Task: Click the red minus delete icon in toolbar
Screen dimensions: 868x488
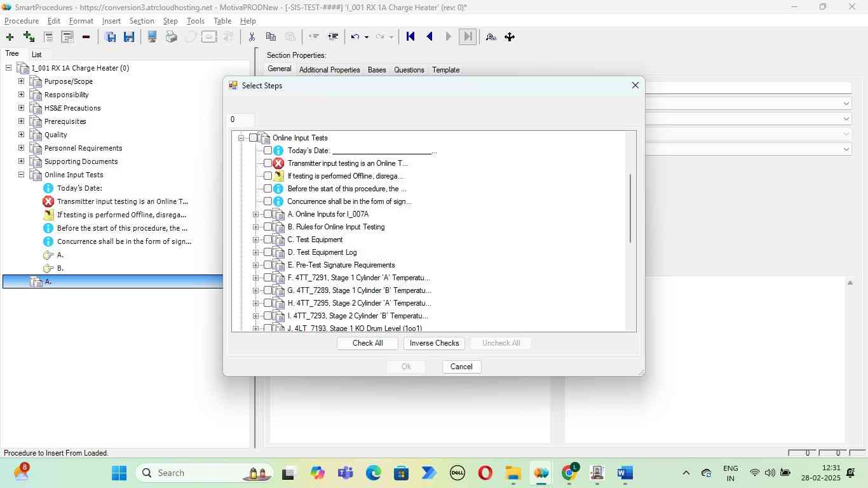Action: (x=86, y=37)
